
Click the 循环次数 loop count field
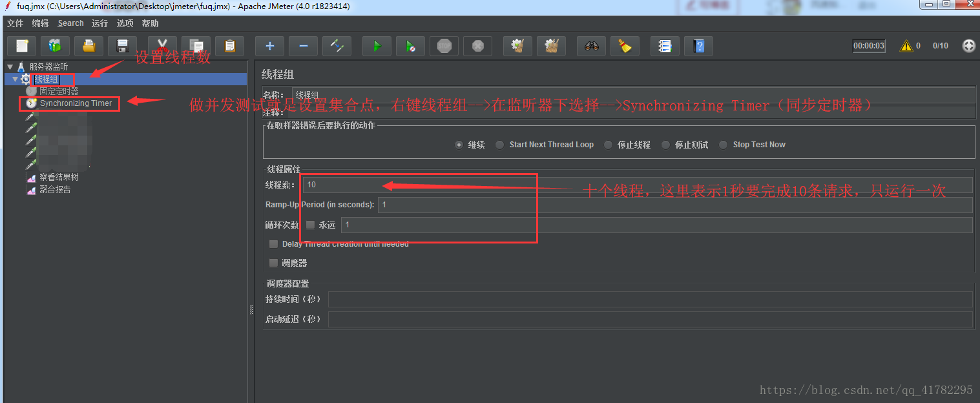(657, 225)
